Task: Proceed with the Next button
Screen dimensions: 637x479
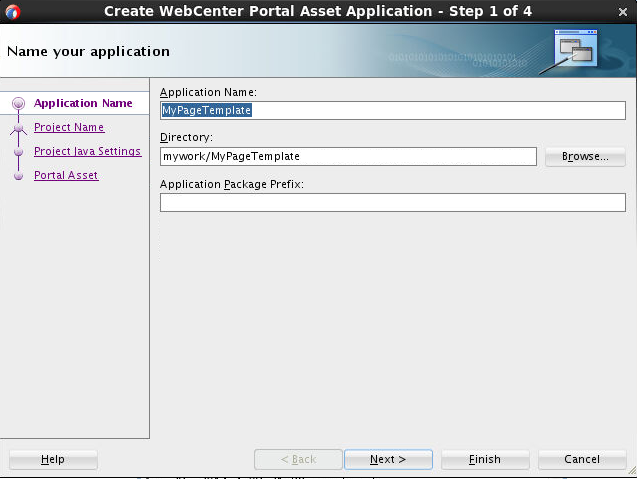Action: click(388, 459)
